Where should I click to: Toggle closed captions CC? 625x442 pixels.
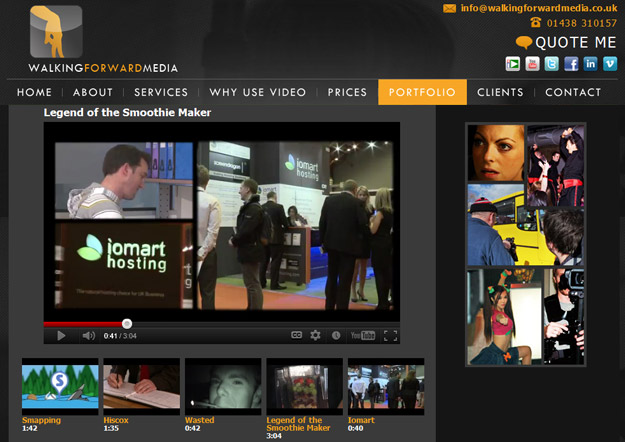296,335
